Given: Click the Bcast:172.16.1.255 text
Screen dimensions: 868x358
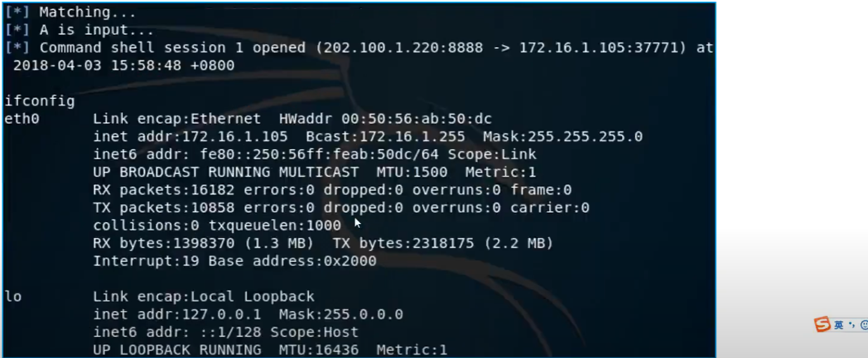Looking at the screenshot, I should click(385, 136).
